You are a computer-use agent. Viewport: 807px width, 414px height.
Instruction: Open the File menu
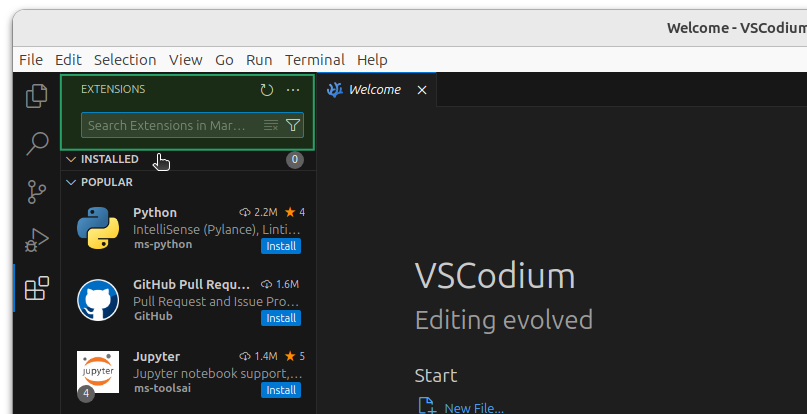[x=31, y=60]
